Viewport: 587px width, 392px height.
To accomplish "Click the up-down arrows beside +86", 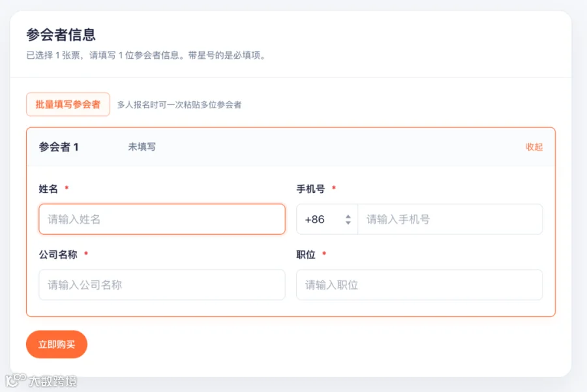I will 348,219.
